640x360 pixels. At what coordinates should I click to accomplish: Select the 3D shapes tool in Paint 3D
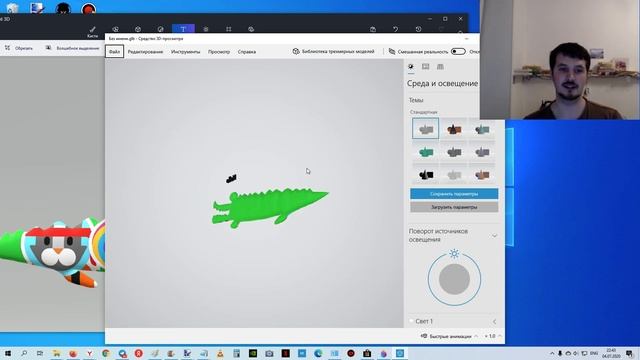point(138,29)
